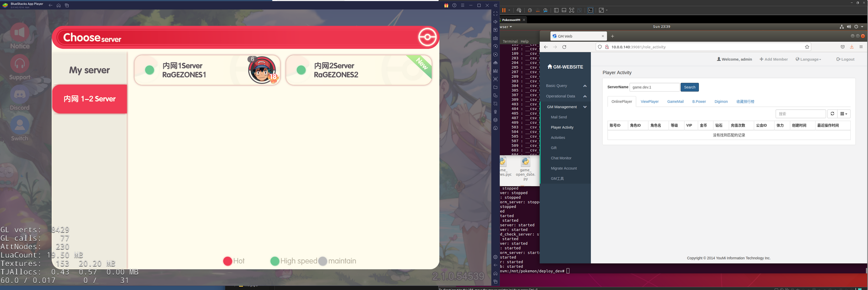Screen dimensions: 868x290
Task: Click GM-WEBSITE home icon
Action: point(550,67)
